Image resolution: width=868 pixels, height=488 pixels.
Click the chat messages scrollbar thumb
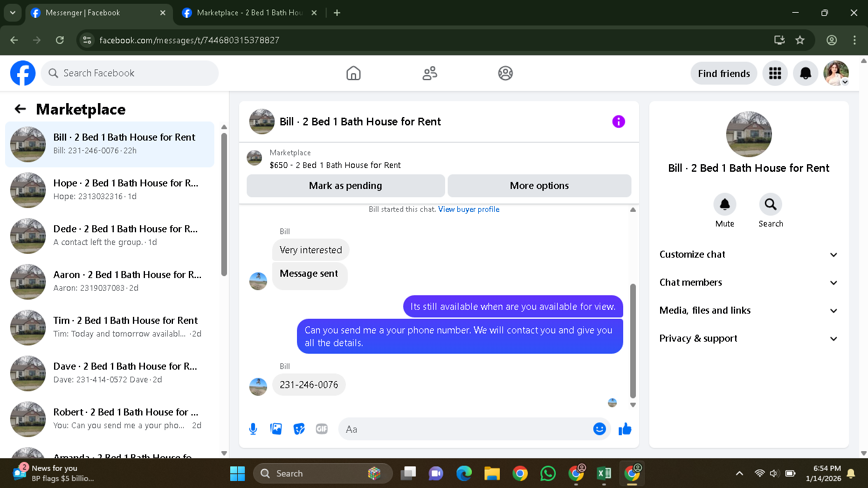[633, 341]
